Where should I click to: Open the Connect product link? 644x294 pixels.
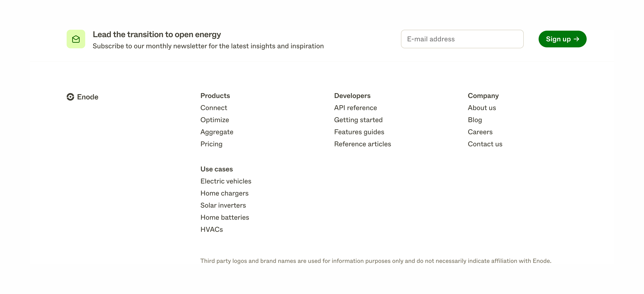(214, 108)
